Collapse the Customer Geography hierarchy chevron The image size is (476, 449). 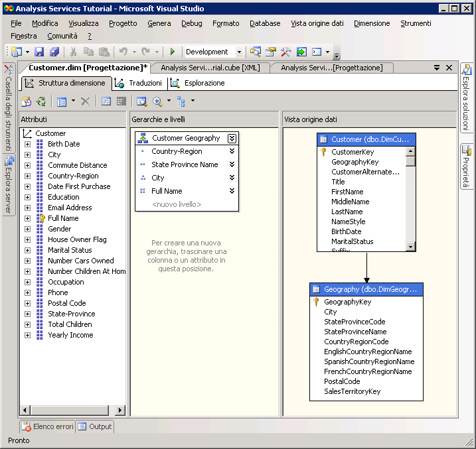[x=232, y=138]
